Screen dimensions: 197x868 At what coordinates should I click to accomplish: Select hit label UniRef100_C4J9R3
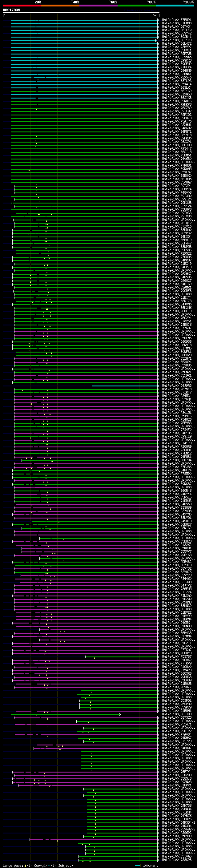point(177,386)
